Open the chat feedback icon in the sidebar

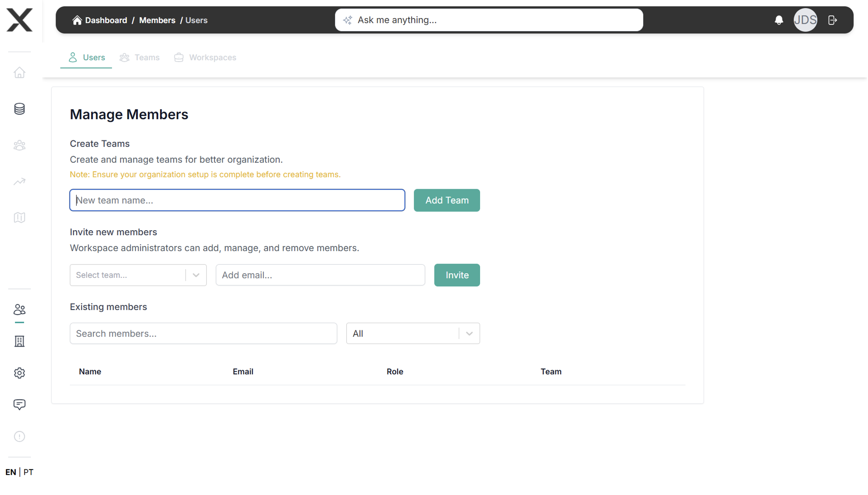tap(19, 405)
